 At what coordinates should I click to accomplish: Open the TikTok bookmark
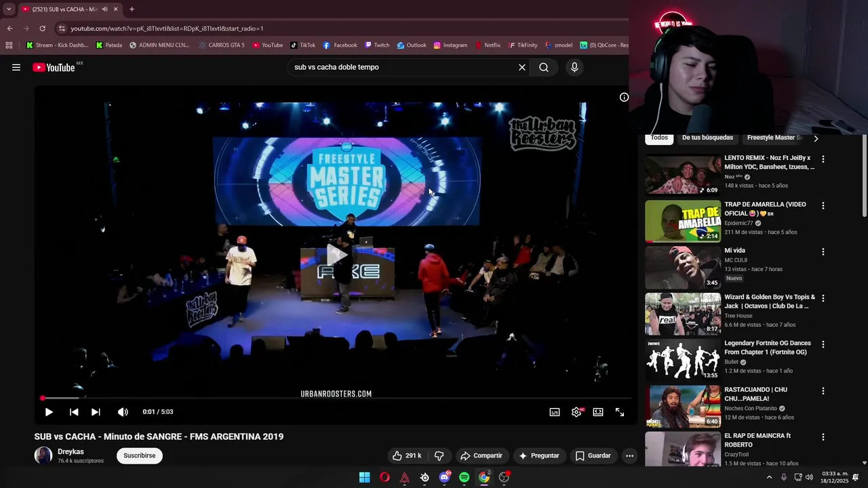point(302,45)
